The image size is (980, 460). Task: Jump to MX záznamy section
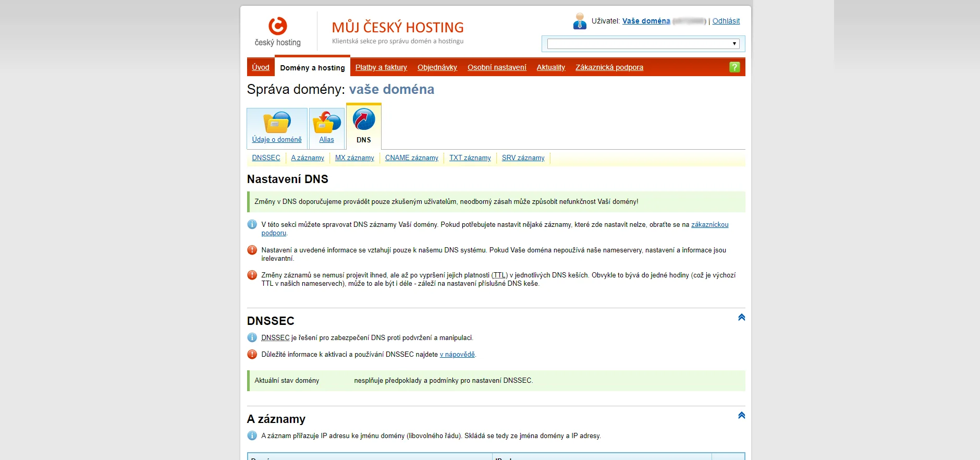point(354,158)
